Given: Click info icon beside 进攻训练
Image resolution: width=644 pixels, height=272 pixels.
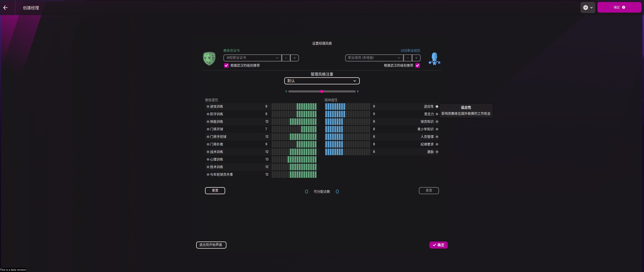Looking at the screenshot, I should coord(208,107).
